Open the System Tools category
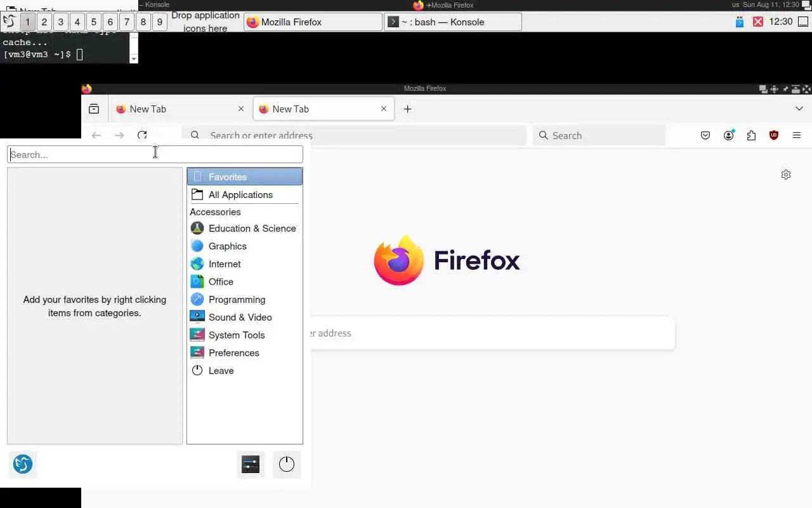 coord(245,335)
